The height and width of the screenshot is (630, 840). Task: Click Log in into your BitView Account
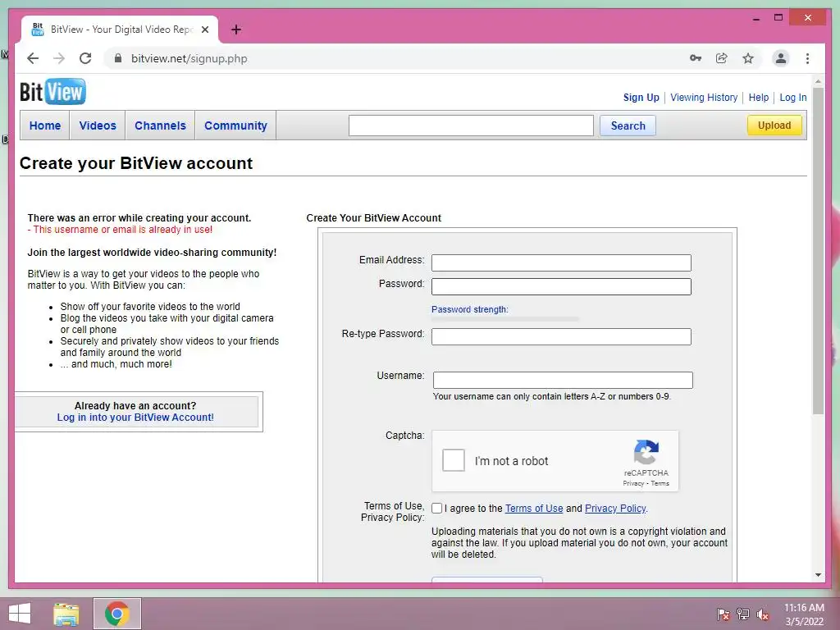click(135, 418)
